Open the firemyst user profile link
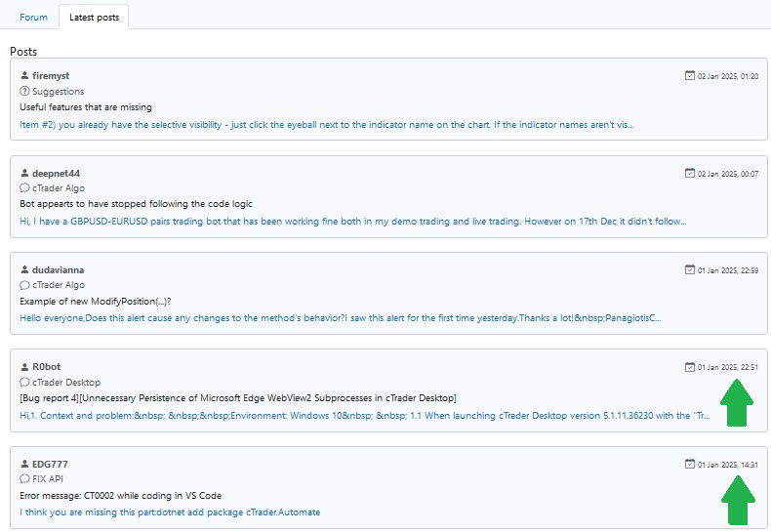771x532 pixels. click(x=51, y=76)
